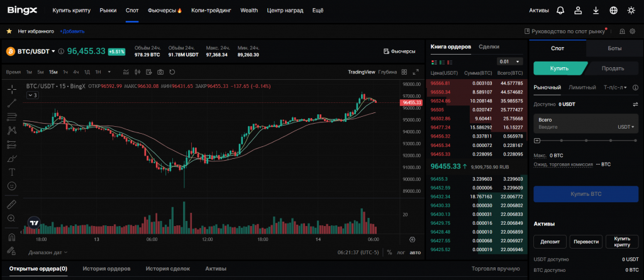The width and height of the screenshot is (644, 280).
Task: Switch to the "Боты" tab
Action: point(614,48)
